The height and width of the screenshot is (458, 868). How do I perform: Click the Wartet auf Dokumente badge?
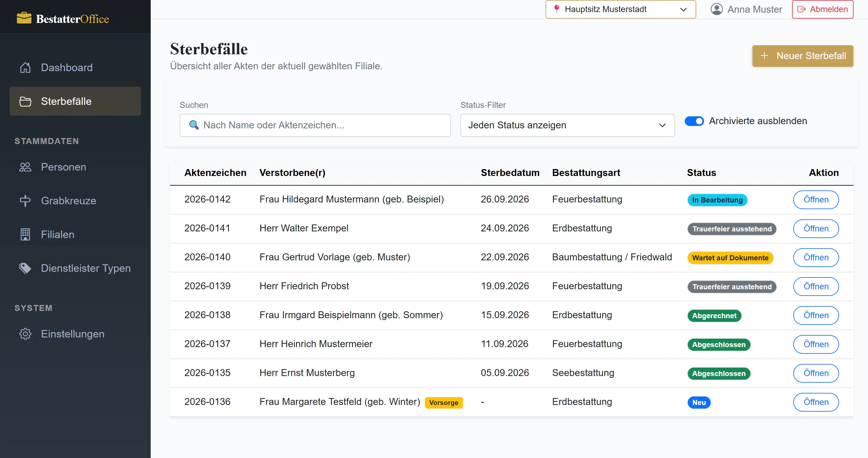[x=730, y=258]
